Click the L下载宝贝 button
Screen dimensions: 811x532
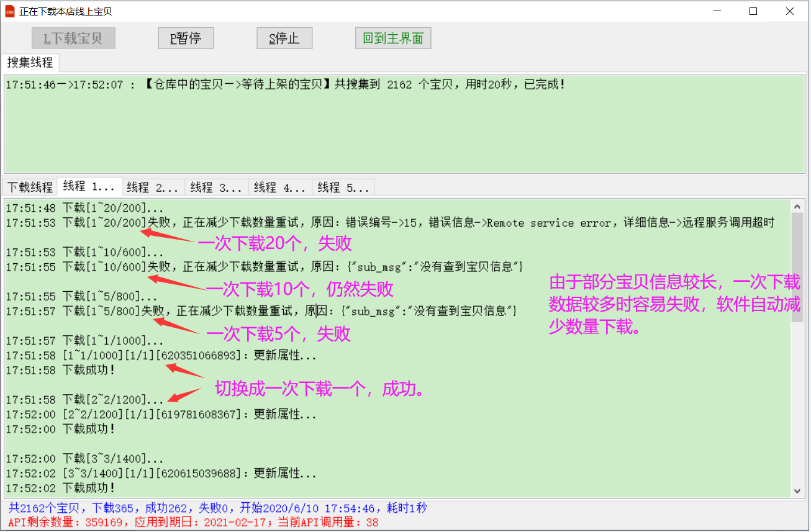click(73, 38)
